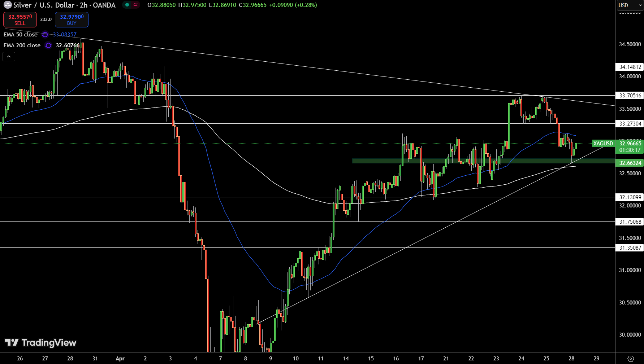Click the TradingView logo
Image resolution: width=644 pixels, height=364 pixels.
(40, 342)
